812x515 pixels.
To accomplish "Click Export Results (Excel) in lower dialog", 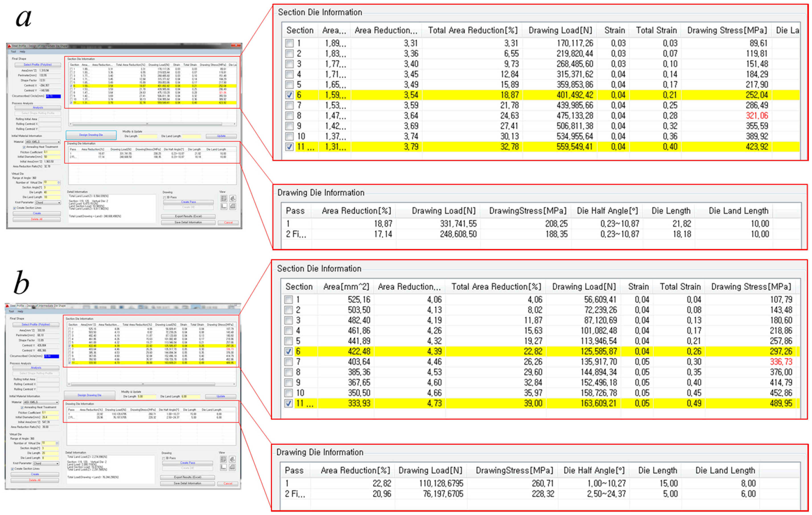I will click(187, 477).
